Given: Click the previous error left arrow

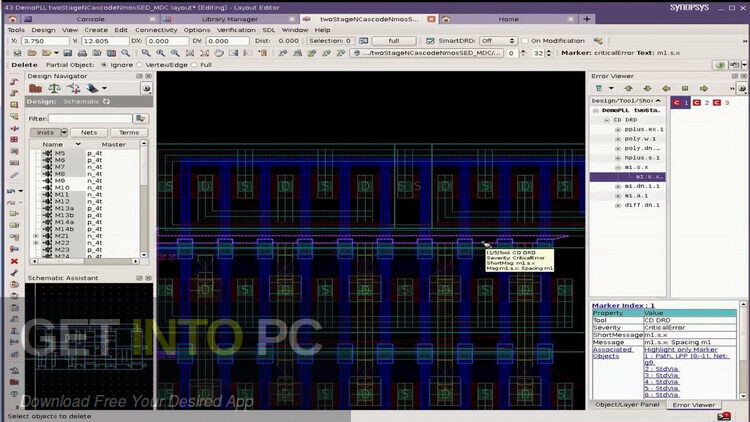Looking at the screenshot, I should pos(666,89).
